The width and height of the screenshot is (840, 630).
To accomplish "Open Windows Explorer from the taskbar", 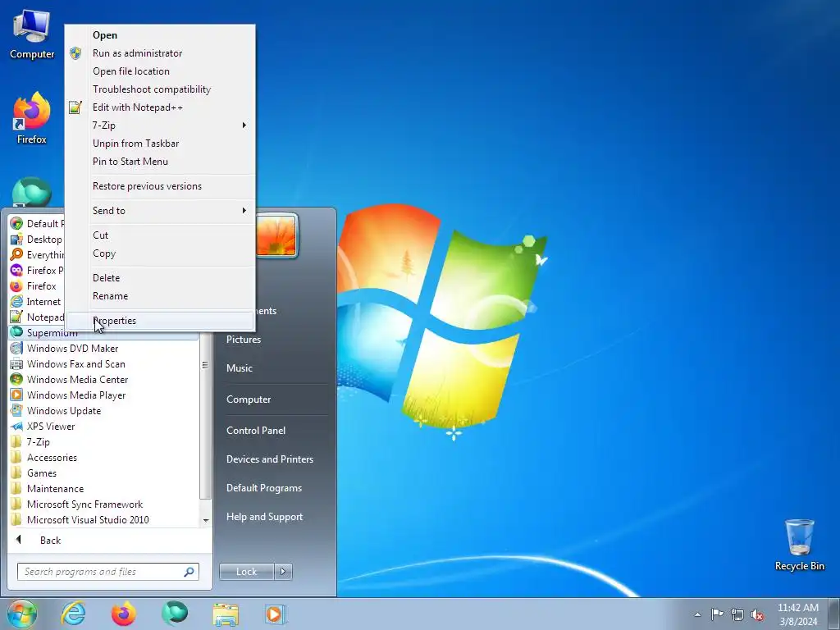I will tap(226, 614).
